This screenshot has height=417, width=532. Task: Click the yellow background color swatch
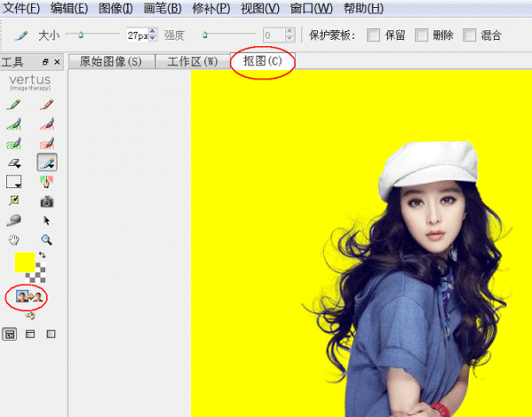coord(25,262)
